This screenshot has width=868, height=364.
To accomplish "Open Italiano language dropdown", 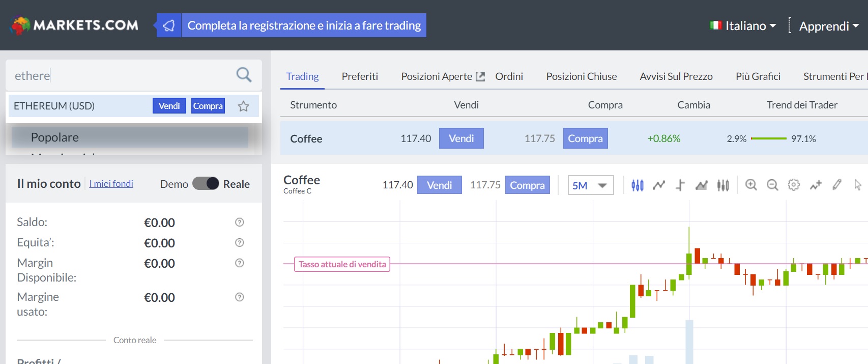I will click(743, 25).
